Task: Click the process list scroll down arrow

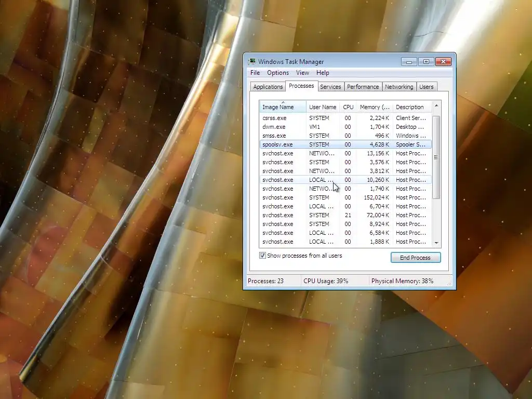Action: pos(436,243)
